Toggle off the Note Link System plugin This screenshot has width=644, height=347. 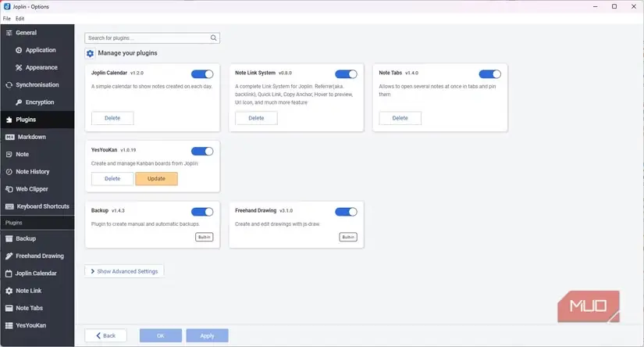click(x=346, y=74)
